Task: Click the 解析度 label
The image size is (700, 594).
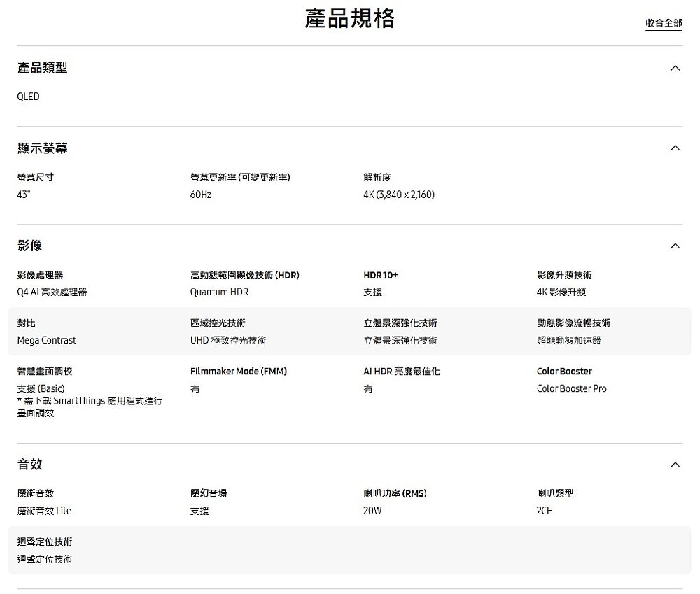Action: pyautogui.click(x=377, y=177)
